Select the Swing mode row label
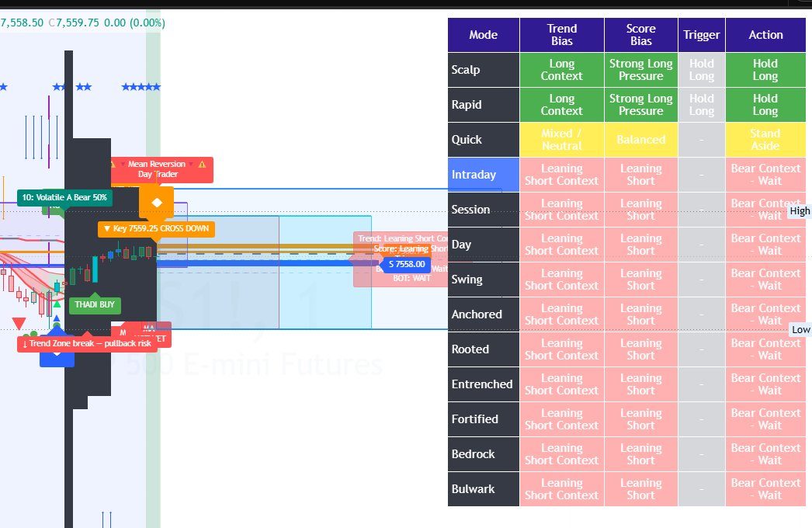Image resolution: width=812 pixels, height=528 pixels. (x=483, y=280)
